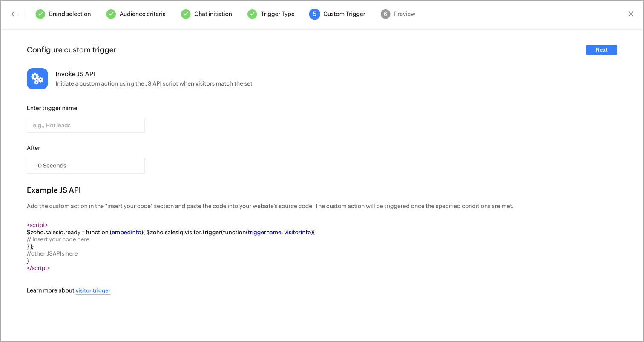Open the visitor.trigger documentation link
The height and width of the screenshot is (342, 644).
pyautogui.click(x=93, y=290)
